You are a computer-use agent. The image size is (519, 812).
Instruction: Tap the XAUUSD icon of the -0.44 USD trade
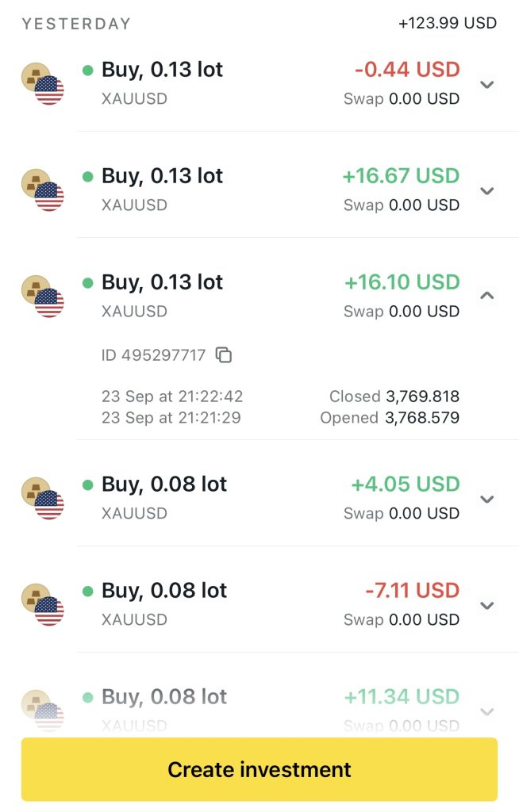42,84
